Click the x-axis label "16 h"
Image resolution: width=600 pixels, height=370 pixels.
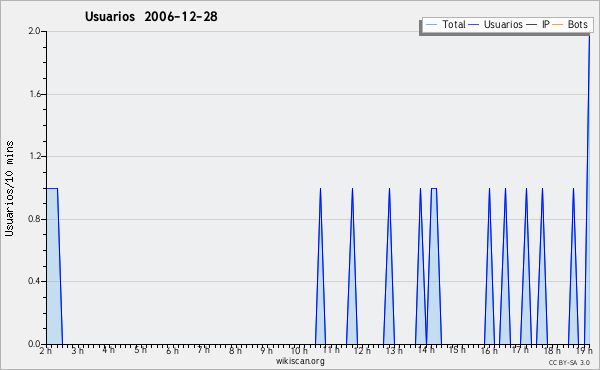489,350
